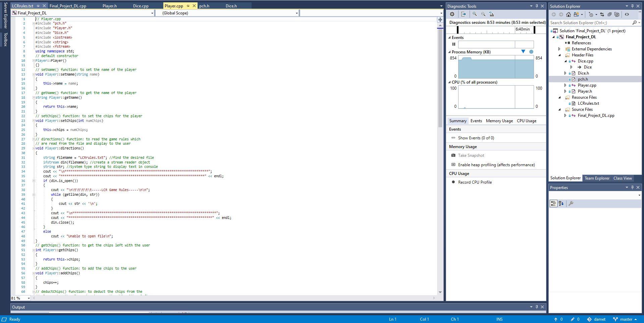Screen dimensions: 644x323
Task: Open the Global Scope dropdown
Action: click(x=297, y=13)
